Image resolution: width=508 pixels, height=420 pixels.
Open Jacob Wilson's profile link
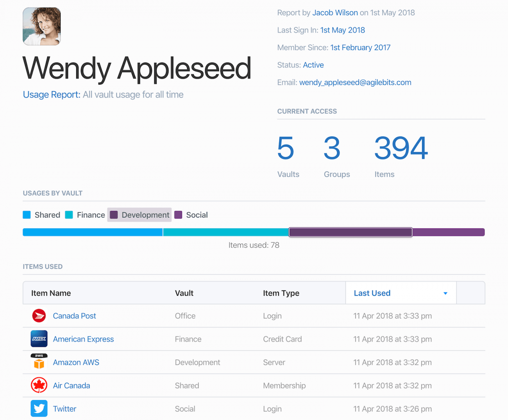click(335, 13)
